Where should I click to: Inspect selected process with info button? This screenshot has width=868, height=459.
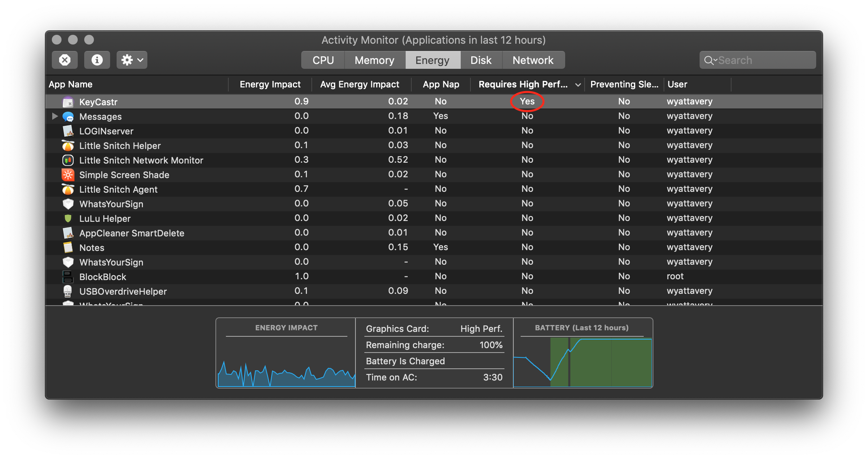pyautogui.click(x=97, y=60)
